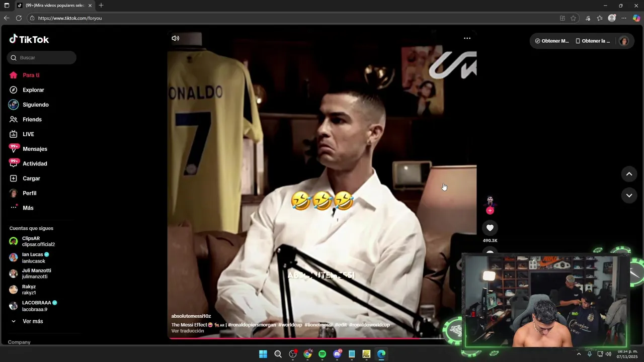Open the Windows Start menu
Screen dimensions: 644x362
click(x=263, y=354)
